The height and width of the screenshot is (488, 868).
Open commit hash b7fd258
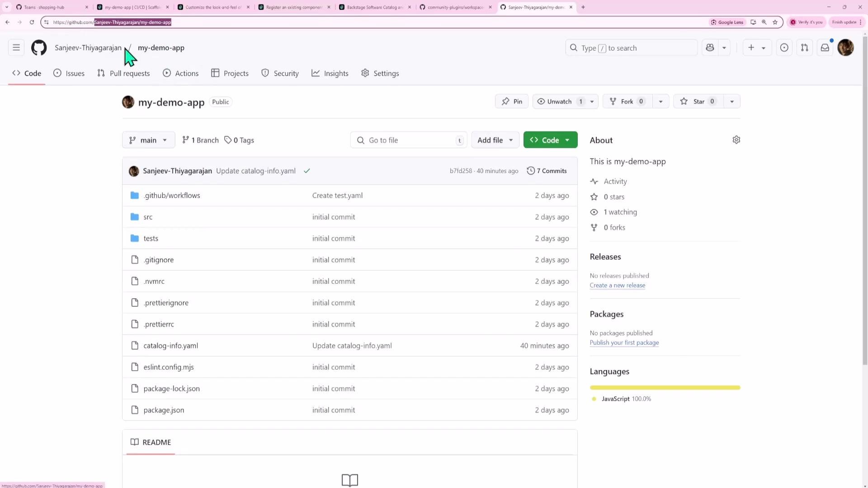coord(461,171)
